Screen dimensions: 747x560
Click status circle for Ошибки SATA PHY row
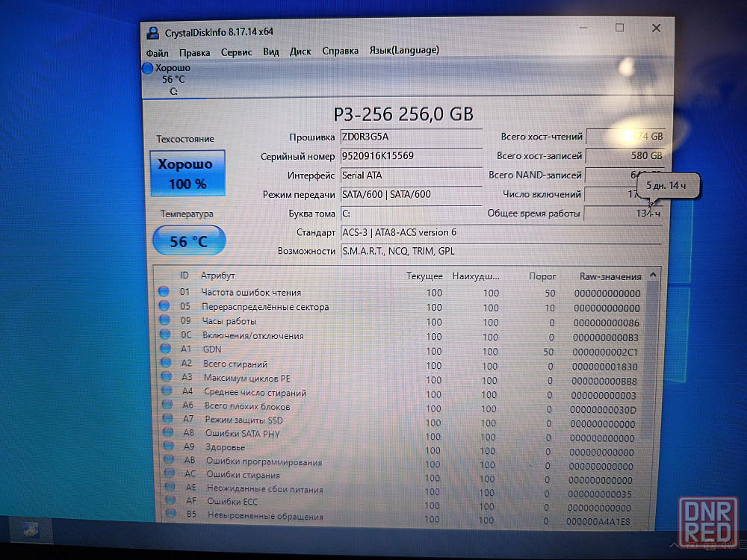click(x=167, y=433)
